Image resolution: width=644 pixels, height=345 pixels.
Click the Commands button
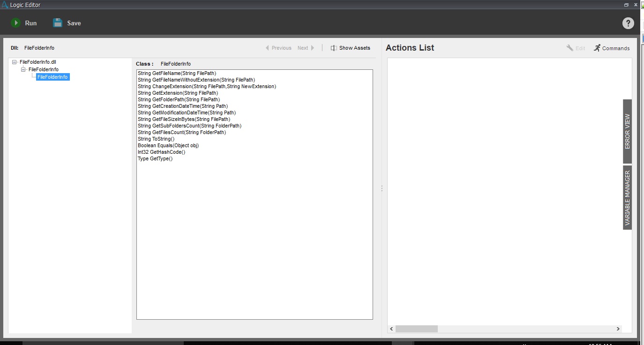pyautogui.click(x=612, y=48)
